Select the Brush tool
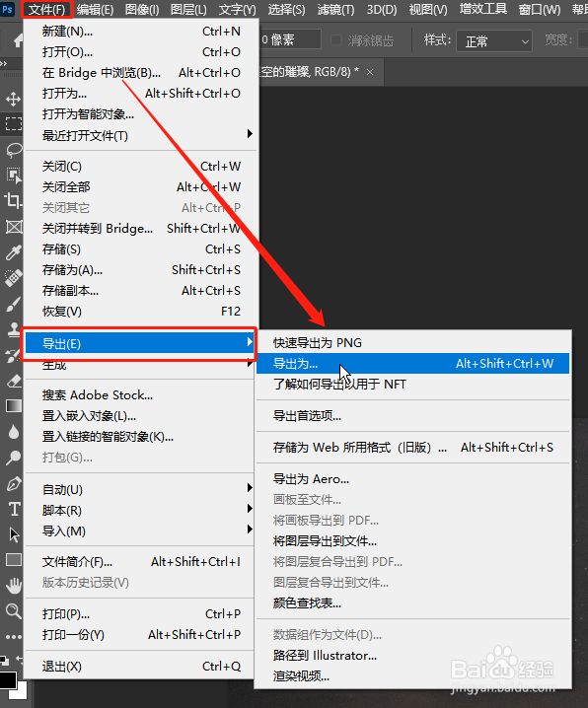Screen dimensions: 588x708 14,304
